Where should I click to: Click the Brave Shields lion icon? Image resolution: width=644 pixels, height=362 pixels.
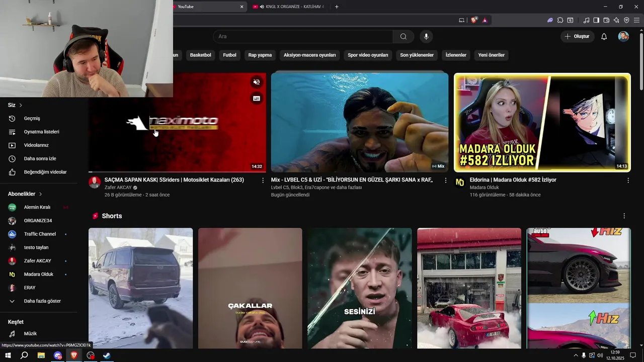coord(474,20)
